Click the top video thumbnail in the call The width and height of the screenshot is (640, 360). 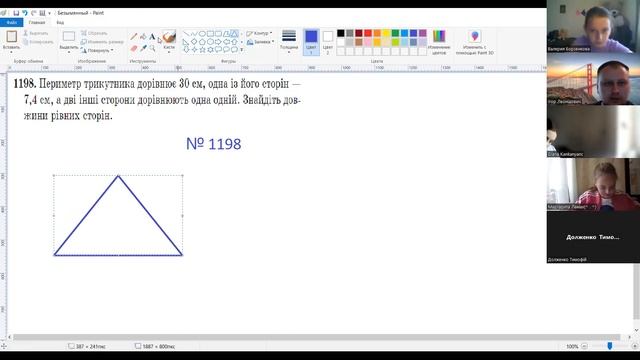[x=593, y=27]
